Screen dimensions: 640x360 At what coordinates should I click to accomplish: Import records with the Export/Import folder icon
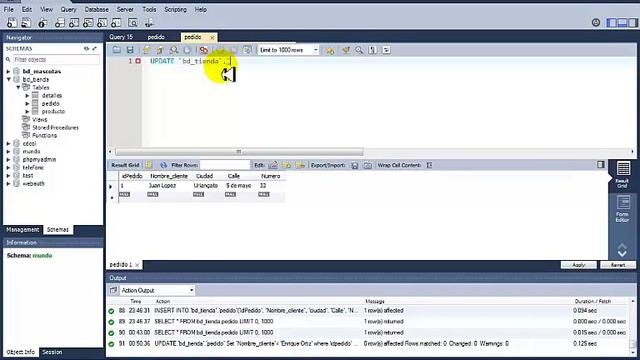(x=368, y=165)
